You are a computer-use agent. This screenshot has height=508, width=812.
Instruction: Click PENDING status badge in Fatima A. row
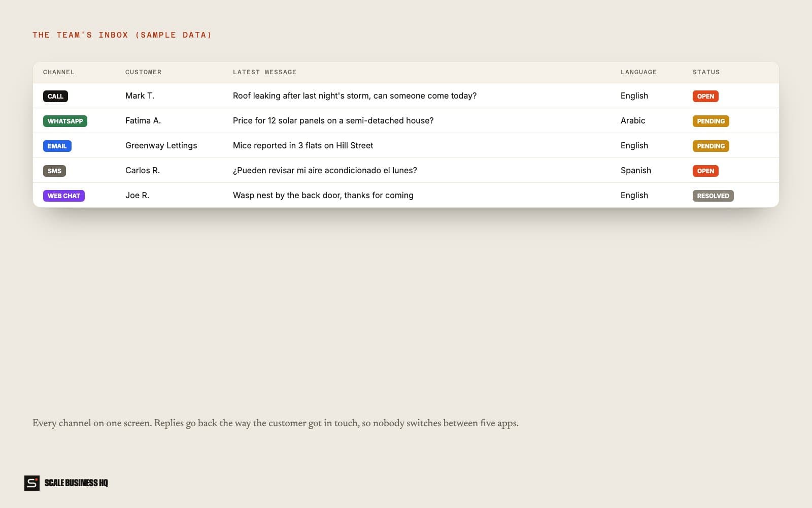pos(710,121)
